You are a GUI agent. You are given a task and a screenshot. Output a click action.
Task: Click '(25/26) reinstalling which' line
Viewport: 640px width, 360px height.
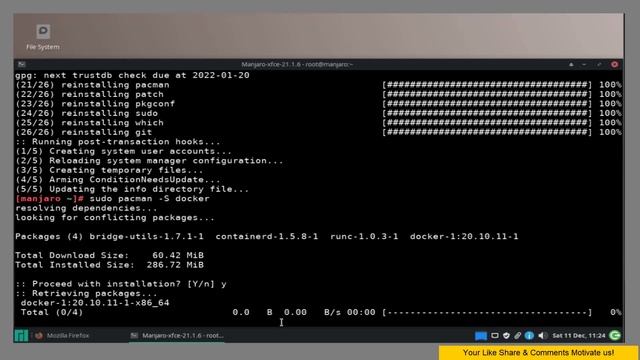pyautogui.click(x=89, y=122)
